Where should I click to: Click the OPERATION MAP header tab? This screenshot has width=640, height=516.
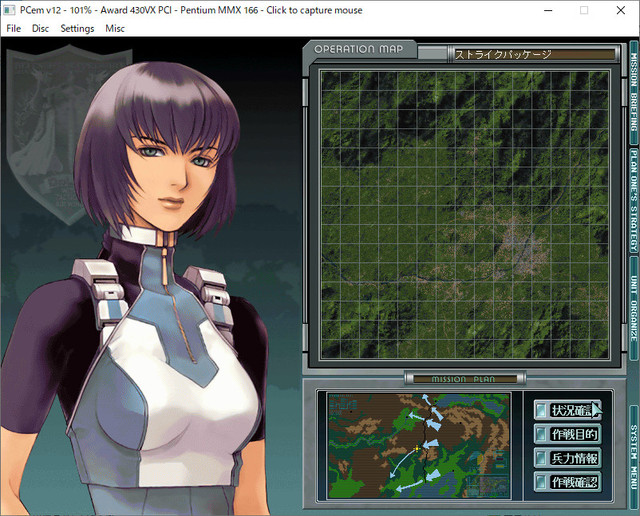pos(359,49)
